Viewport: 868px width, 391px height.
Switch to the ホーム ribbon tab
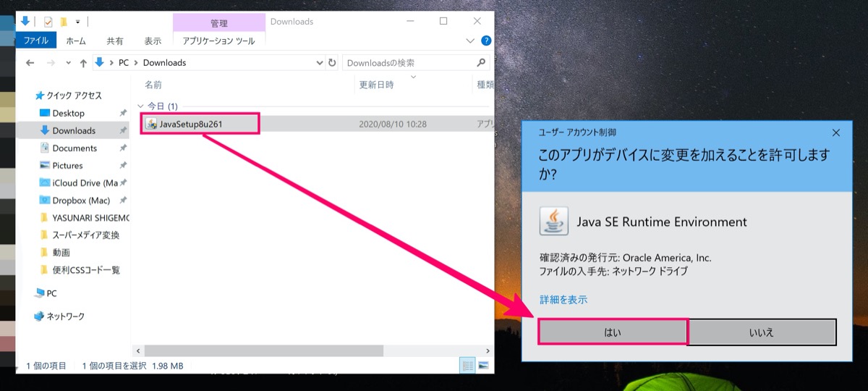click(76, 41)
